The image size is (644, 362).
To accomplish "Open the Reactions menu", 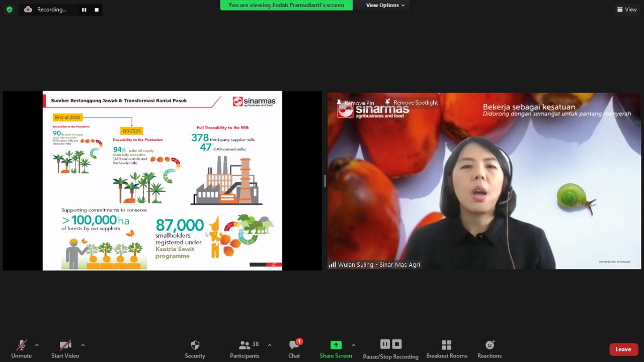I will click(x=490, y=348).
